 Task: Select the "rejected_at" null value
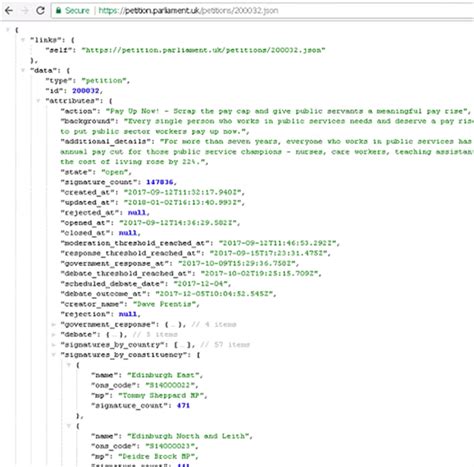pos(137,213)
